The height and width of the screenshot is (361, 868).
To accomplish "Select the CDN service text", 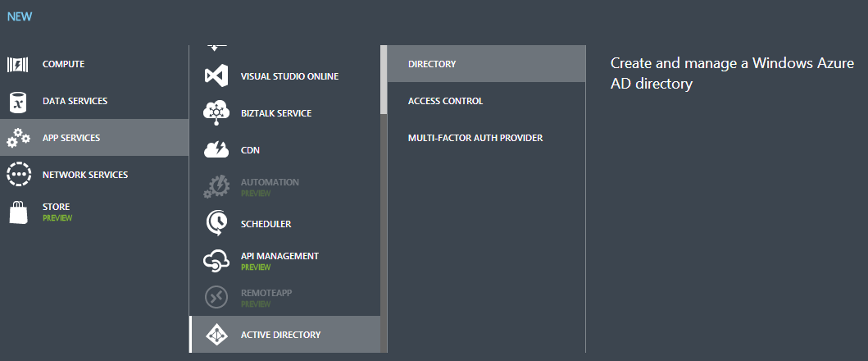I will [x=250, y=150].
